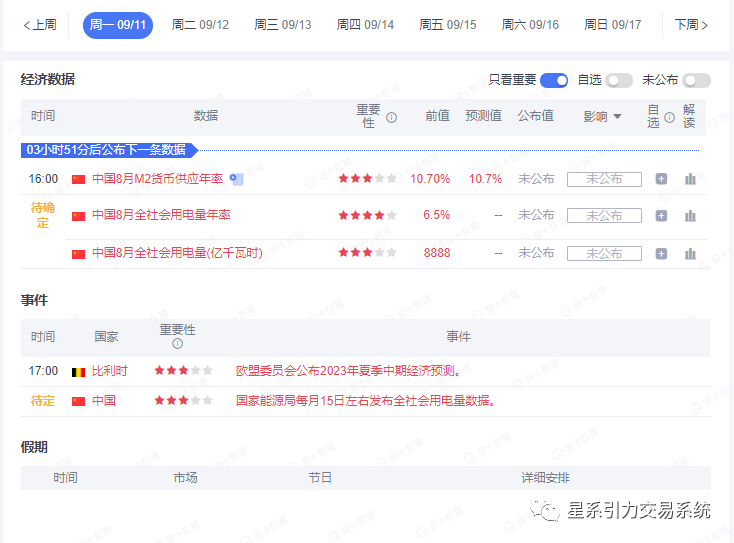Click 待定 time label in events table
Image resolution: width=734 pixels, height=543 pixels.
[43, 401]
